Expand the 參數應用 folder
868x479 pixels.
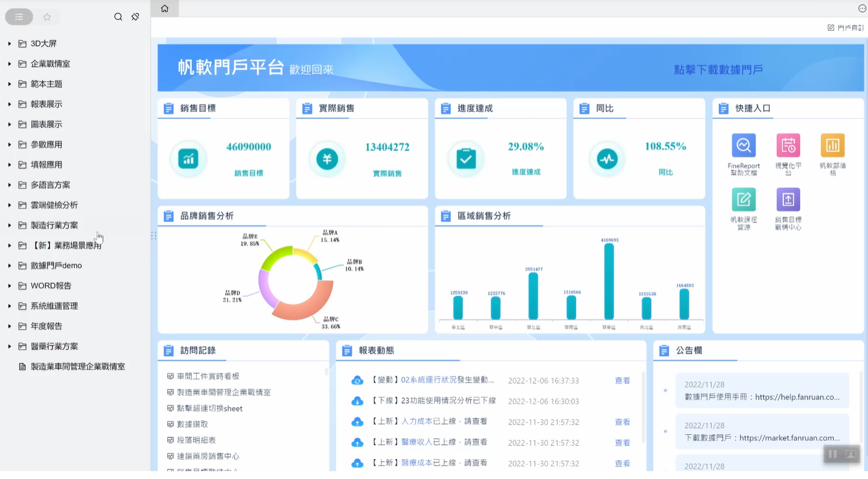click(10, 144)
